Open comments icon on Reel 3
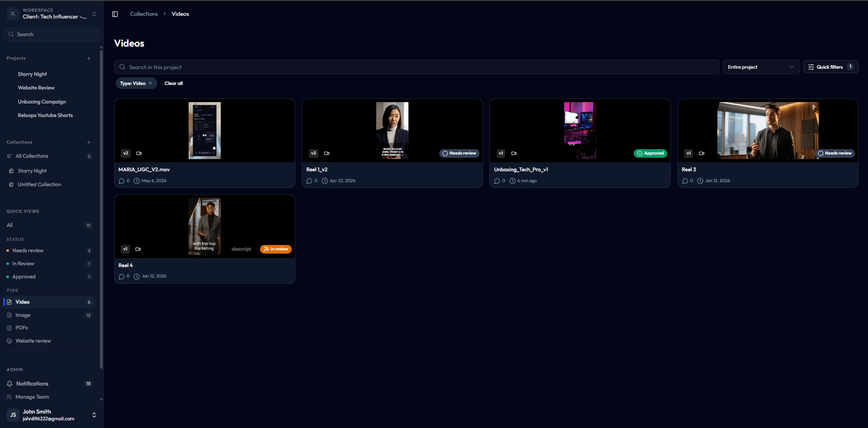 point(685,181)
